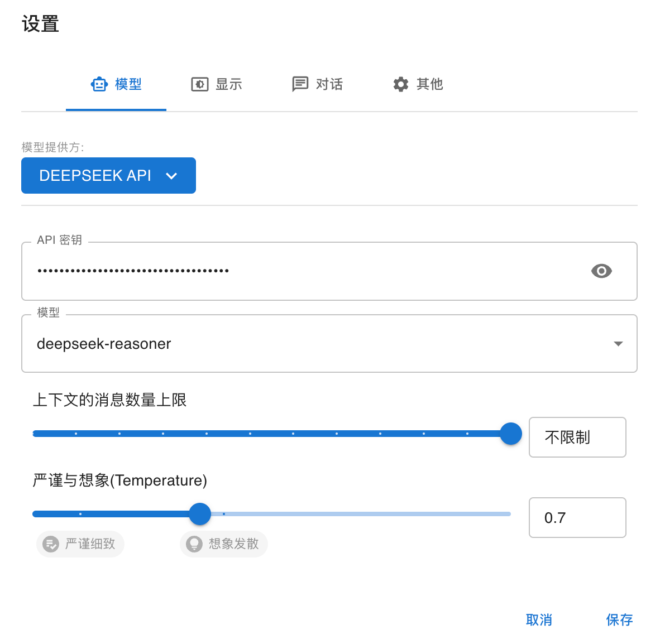Click the 0.7 temperature value field
The width and height of the screenshot is (660, 644).
tap(577, 517)
